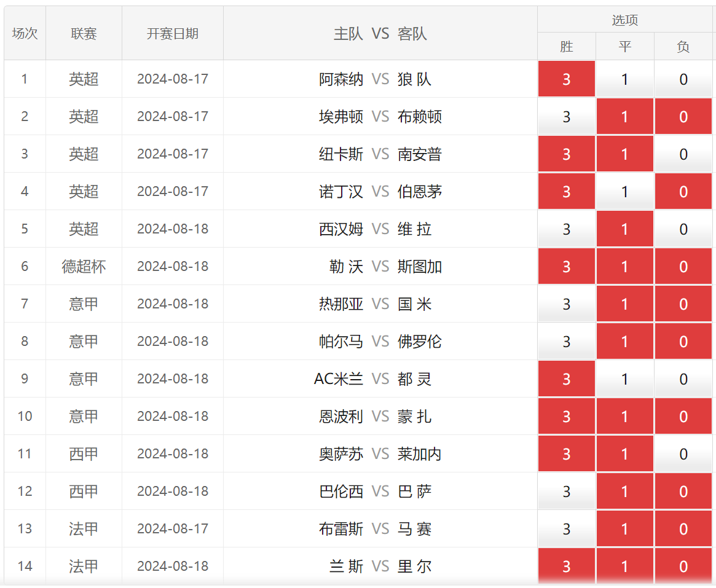Add loss pick 0 for 西汉姆 VS 维拉
Screen dimensions: 716x588
click(683, 229)
